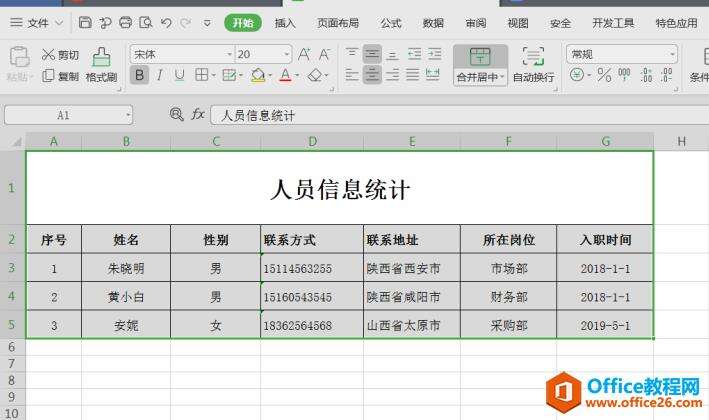Click the increase decimal places icon
Screen dimensions: 709x420
(647, 75)
